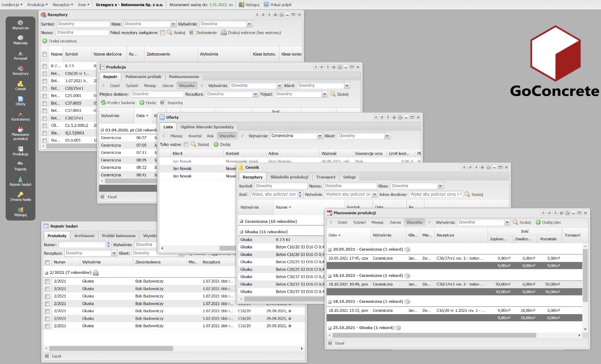Click Wyloguj in top bar
601x364 pixels.
(249, 5)
